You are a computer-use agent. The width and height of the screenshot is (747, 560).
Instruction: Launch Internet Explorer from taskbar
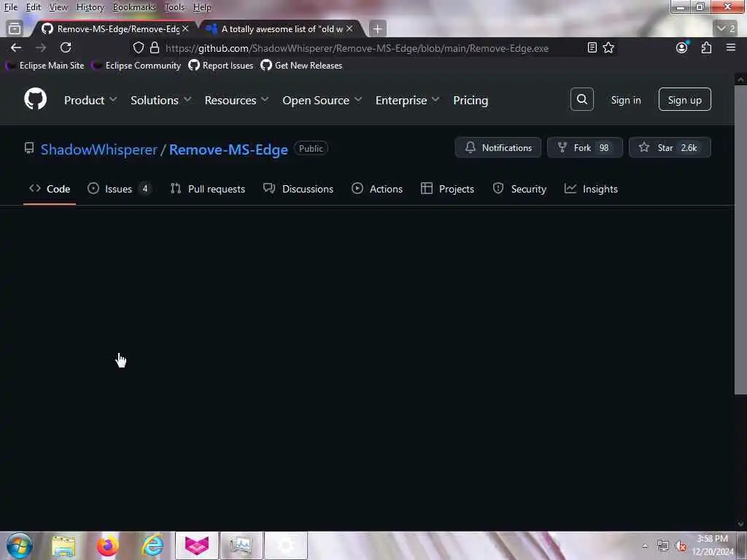[152, 546]
